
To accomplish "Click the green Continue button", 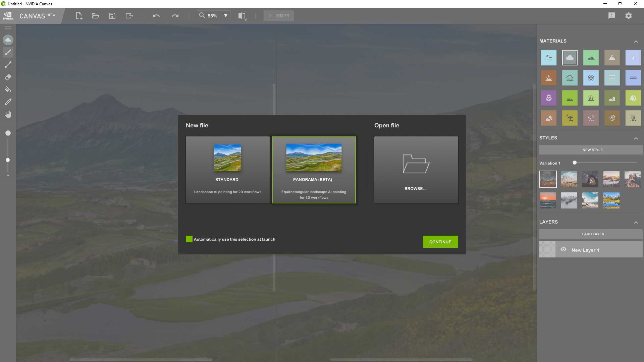I will [440, 242].
